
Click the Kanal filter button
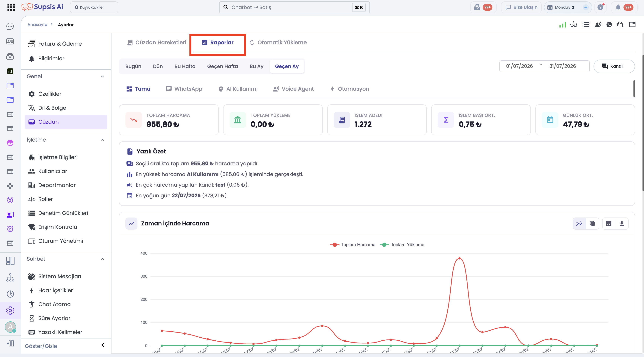click(x=614, y=66)
